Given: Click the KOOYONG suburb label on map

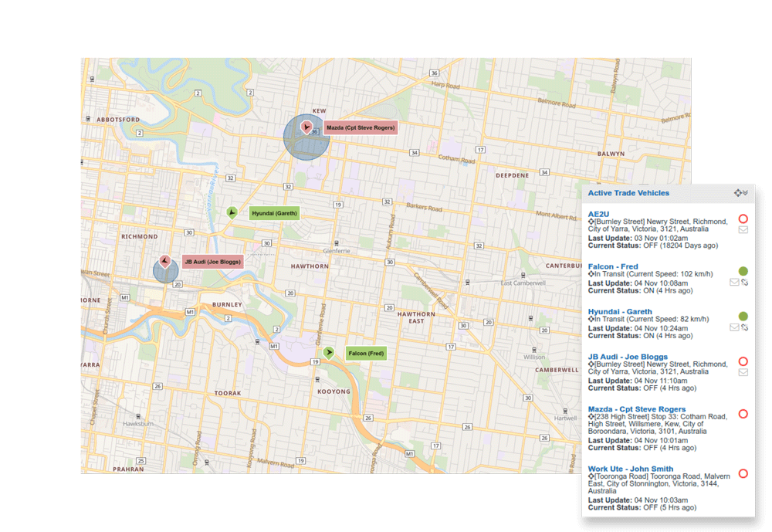Looking at the screenshot, I should point(334,391).
